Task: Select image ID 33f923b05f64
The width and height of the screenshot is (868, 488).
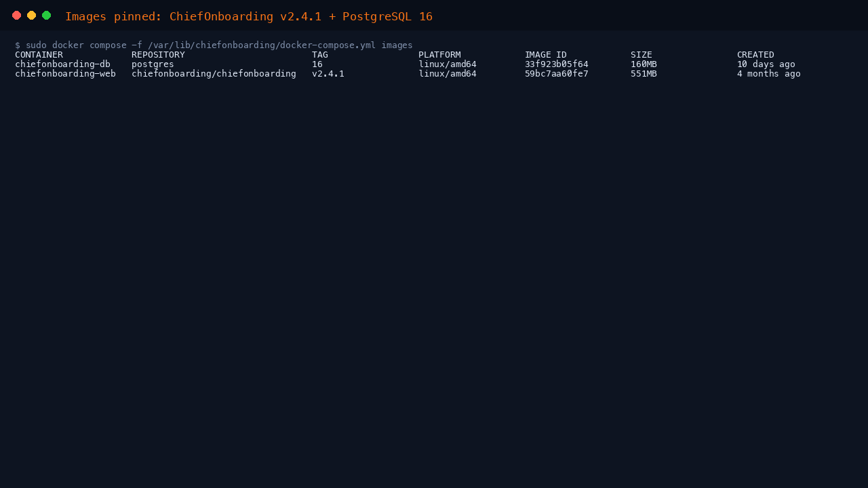Action: pos(556,64)
